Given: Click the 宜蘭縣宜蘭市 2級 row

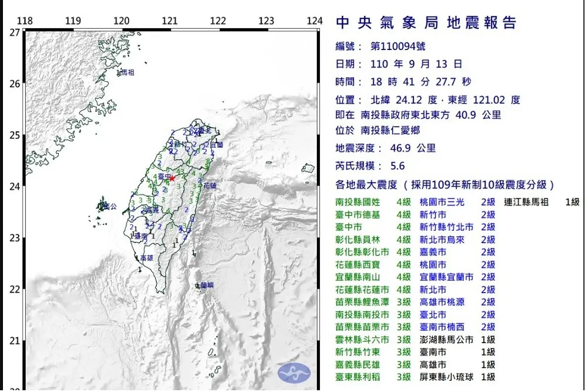Looking at the screenshot, I should [457, 277].
